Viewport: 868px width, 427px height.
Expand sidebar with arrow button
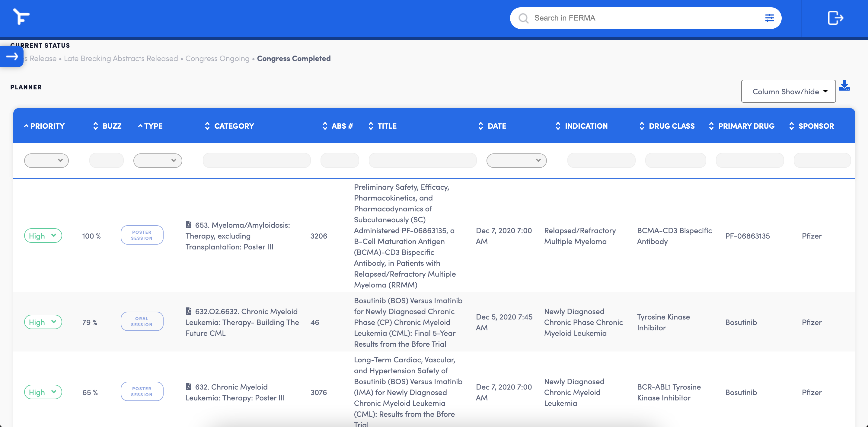coord(12,56)
